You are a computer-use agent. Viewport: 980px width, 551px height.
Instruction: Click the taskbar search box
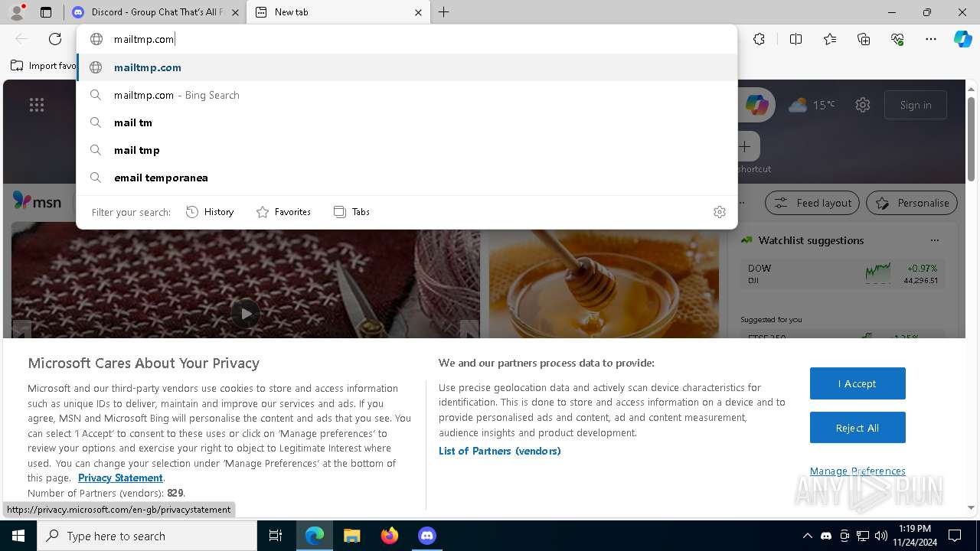coord(147,536)
